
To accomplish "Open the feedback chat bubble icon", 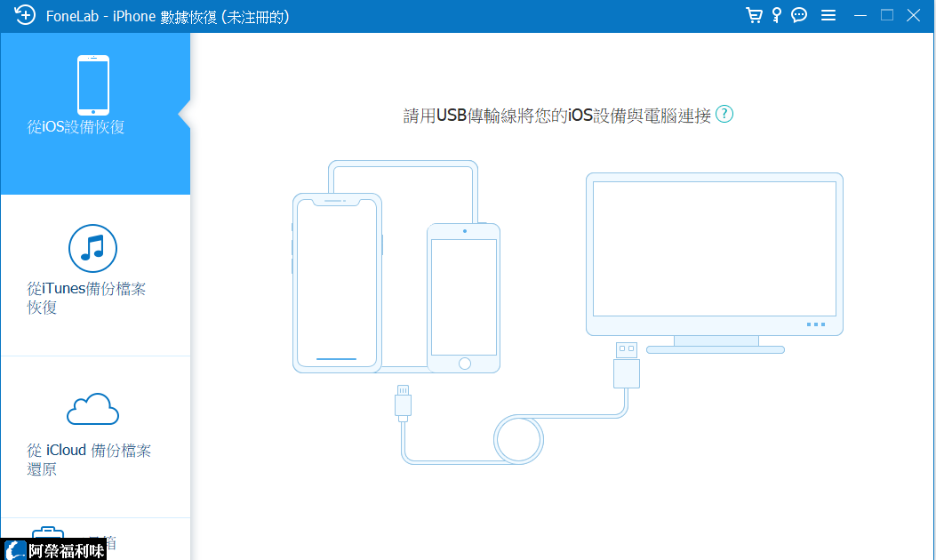I will point(799,15).
